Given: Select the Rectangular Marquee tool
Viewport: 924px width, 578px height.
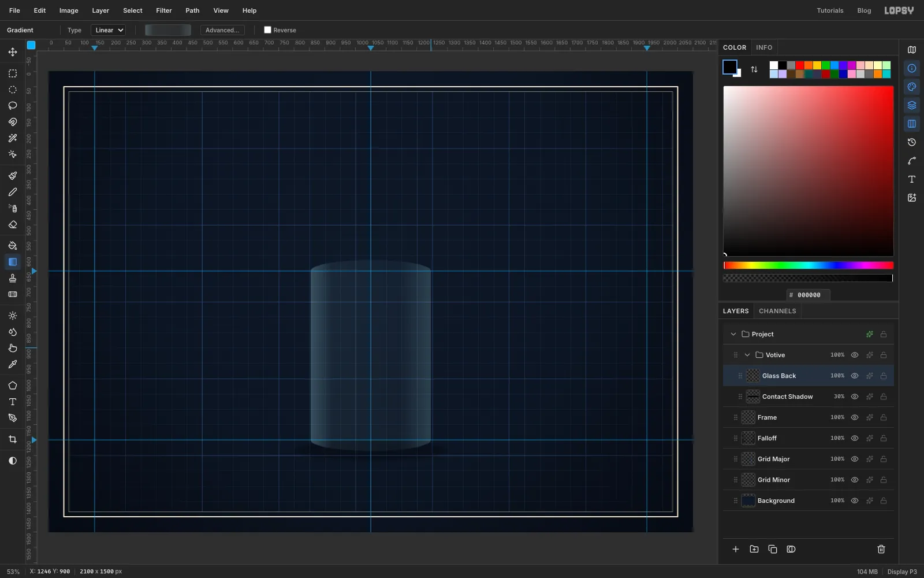Looking at the screenshot, I should (x=13, y=73).
